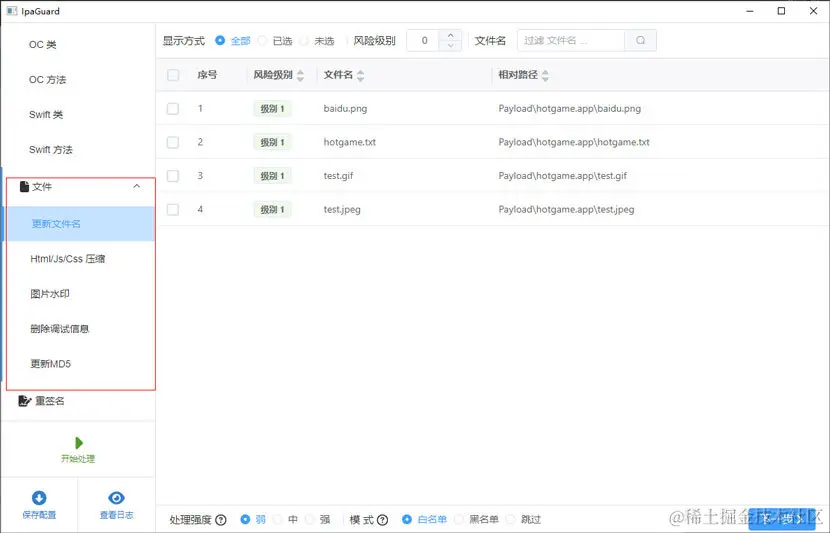Click path Payload\hotgame.app\test.jpeg

(566, 209)
